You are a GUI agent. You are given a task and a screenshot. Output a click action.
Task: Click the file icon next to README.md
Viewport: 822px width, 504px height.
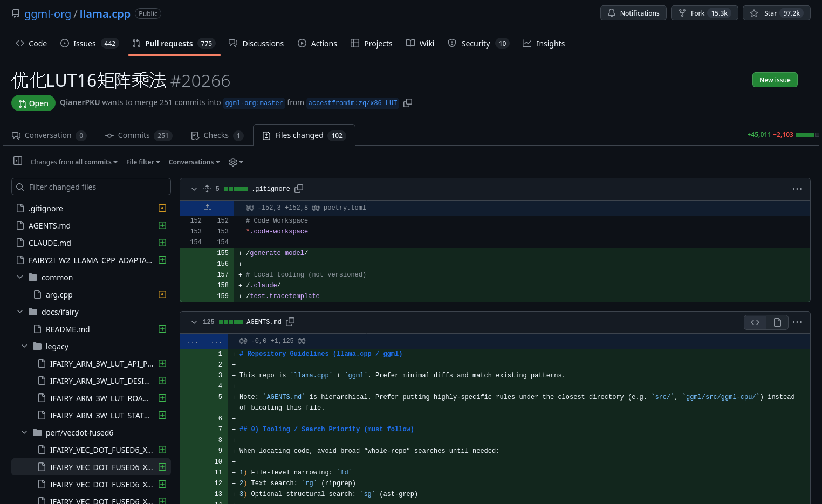click(38, 329)
